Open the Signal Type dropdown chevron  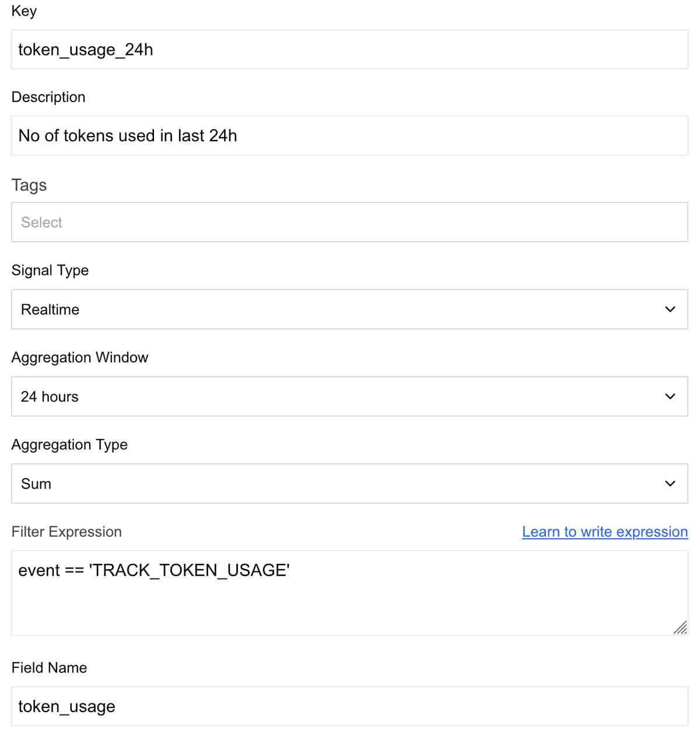(670, 309)
